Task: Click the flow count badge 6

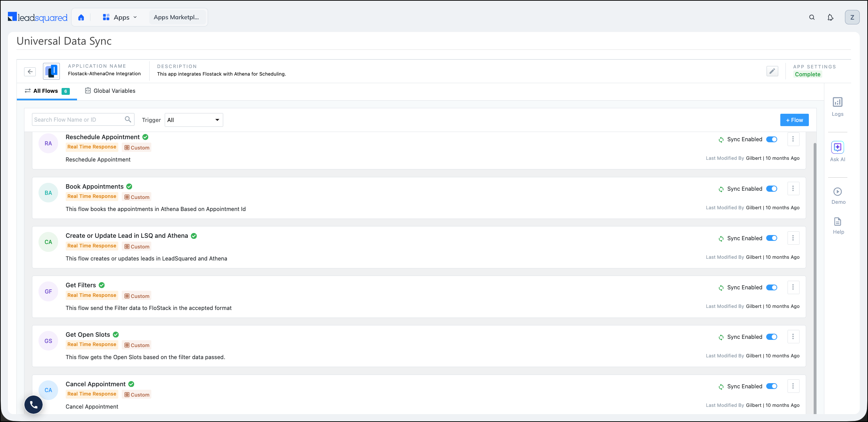Action: (65, 91)
